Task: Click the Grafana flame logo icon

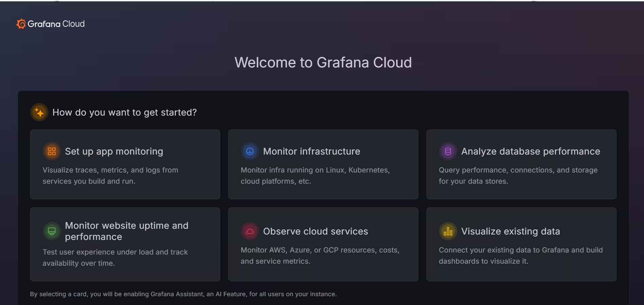Action: 21,24
